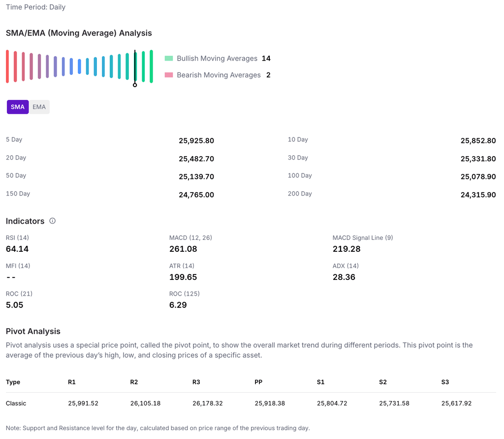Switch to the EMA moving averages view
Image resolution: width=504 pixels, height=439 pixels.
(x=39, y=107)
